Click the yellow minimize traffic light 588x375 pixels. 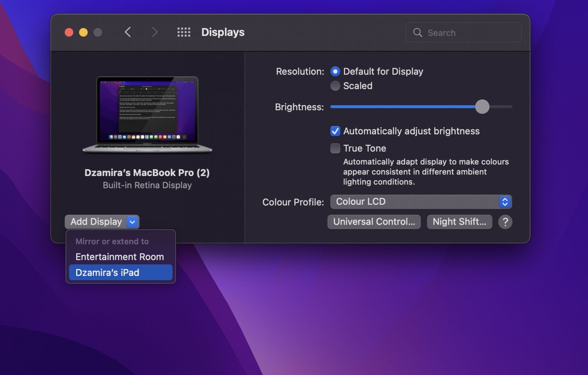pos(83,32)
